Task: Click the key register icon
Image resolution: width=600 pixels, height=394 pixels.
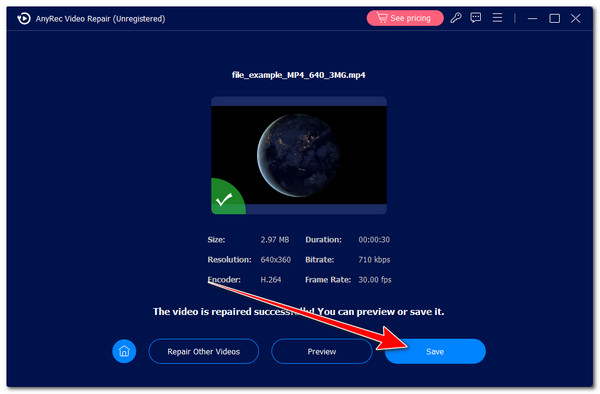Action: (456, 18)
